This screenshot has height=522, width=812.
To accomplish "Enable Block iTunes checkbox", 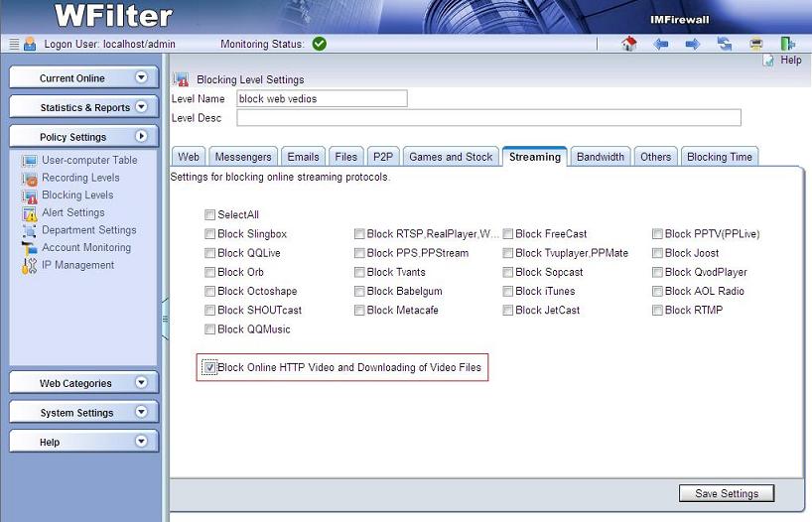I will coord(508,291).
